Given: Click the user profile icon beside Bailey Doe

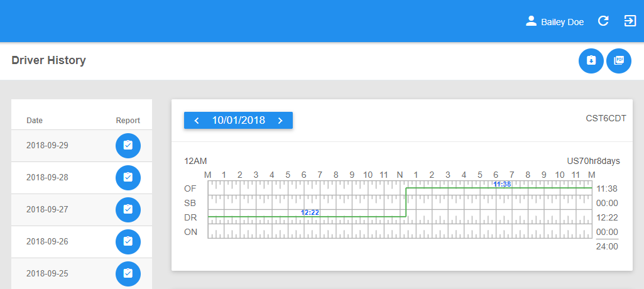Looking at the screenshot, I should (x=532, y=21).
